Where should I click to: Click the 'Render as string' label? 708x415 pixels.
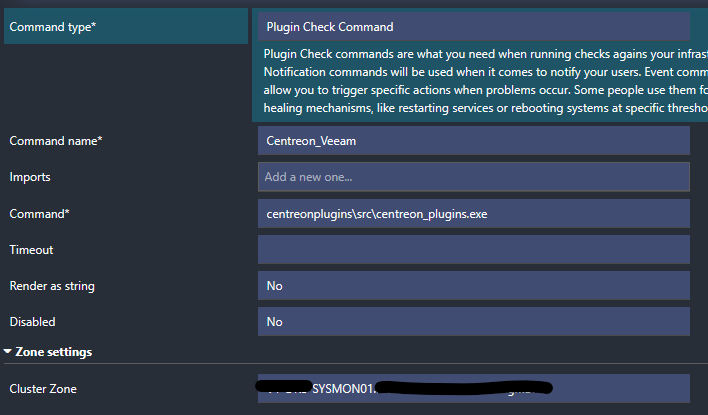click(52, 286)
